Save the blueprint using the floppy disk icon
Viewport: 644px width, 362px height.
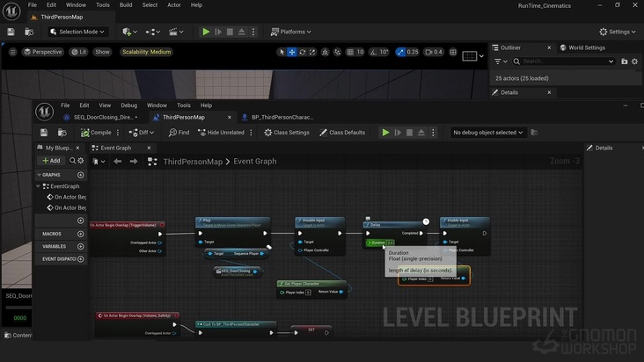coord(45,133)
